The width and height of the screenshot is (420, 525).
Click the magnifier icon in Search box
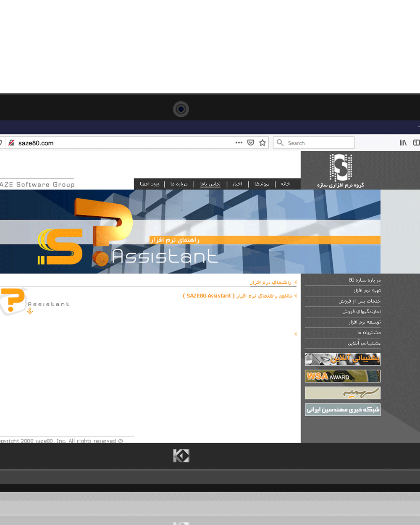280,143
